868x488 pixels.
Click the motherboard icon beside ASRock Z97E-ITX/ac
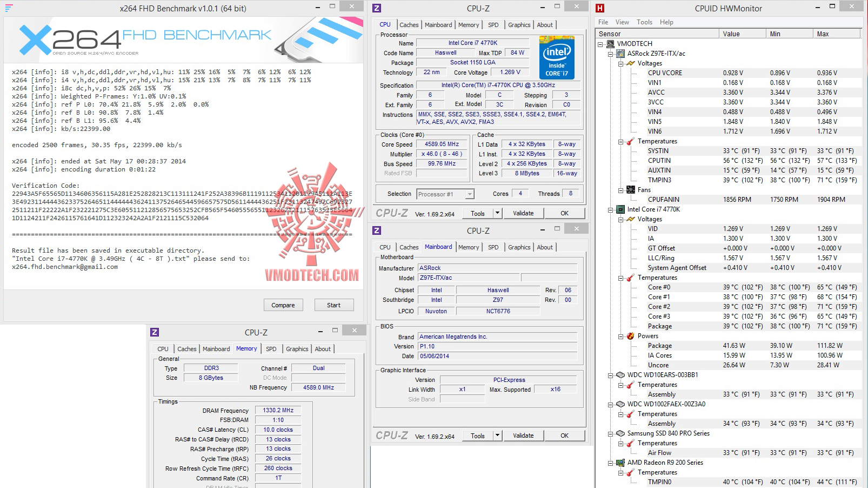[621, 54]
